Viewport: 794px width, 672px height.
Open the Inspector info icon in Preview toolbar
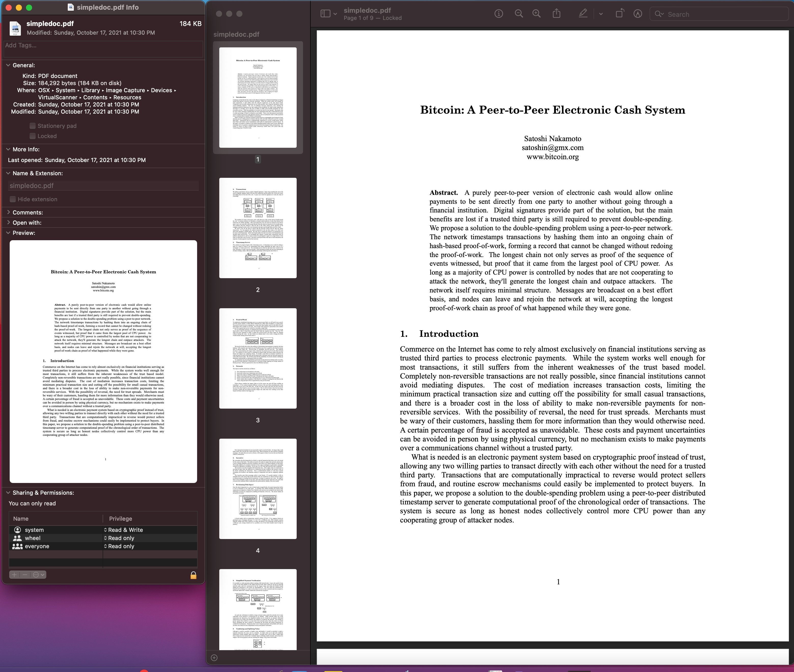[x=499, y=14]
